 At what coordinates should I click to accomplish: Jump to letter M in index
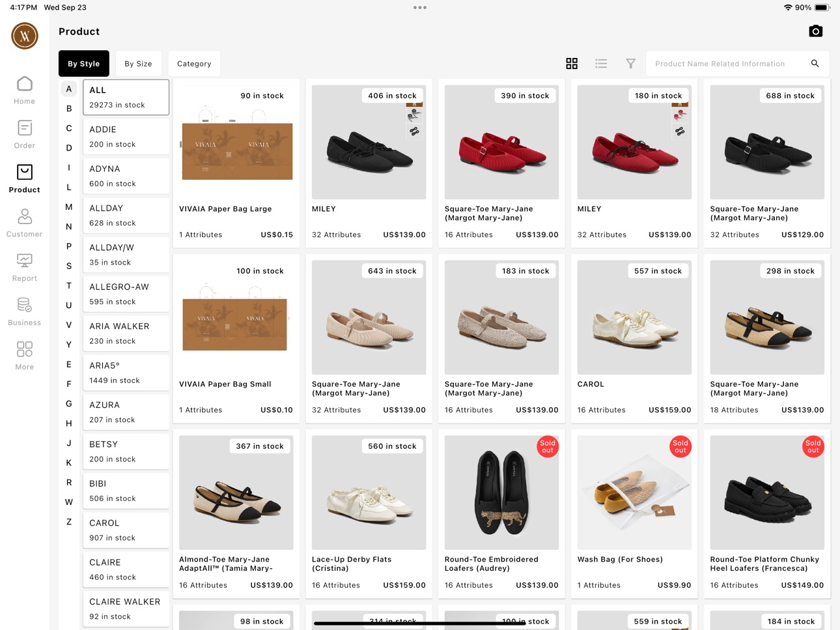click(69, 207)
